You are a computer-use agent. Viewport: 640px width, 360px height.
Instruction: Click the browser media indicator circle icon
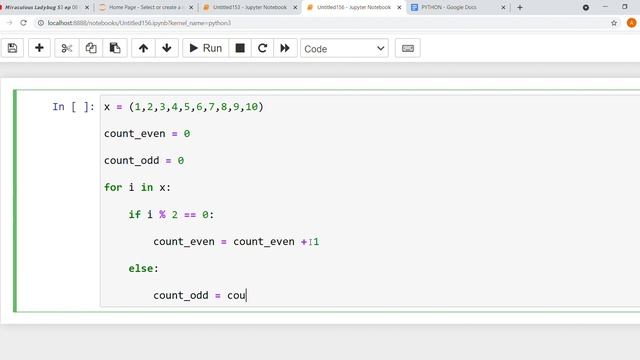coord(586,7)
